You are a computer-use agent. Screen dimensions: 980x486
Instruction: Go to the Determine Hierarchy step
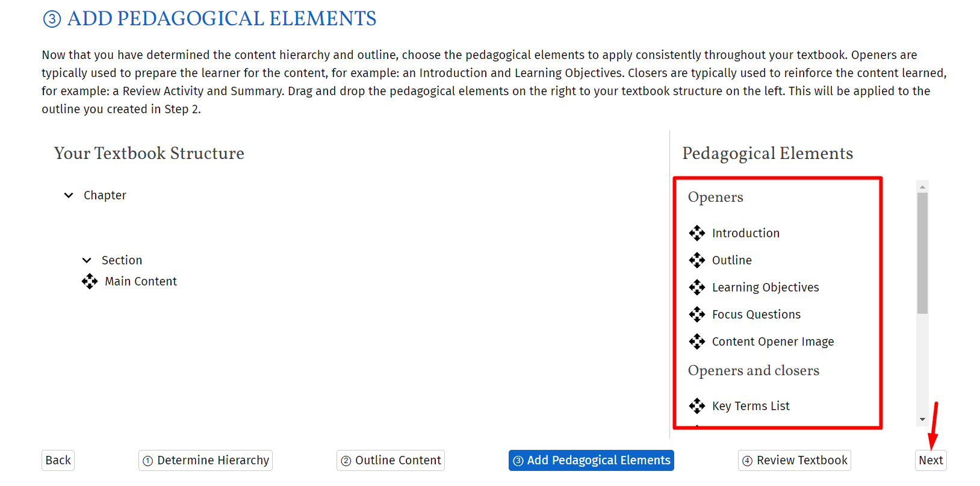point(205,460)
